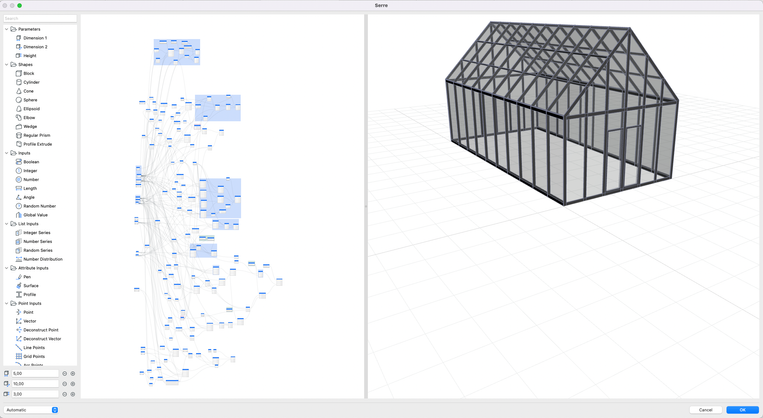This screenshot has width=763, height=418.
Task: Click the first round button beside 10,00
Action: [64, 383]
